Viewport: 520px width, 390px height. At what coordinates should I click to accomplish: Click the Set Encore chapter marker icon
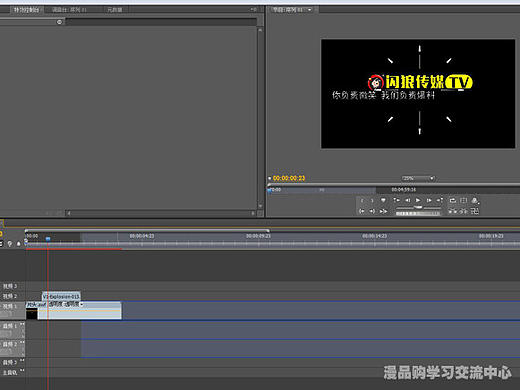[x=10, y=244]
